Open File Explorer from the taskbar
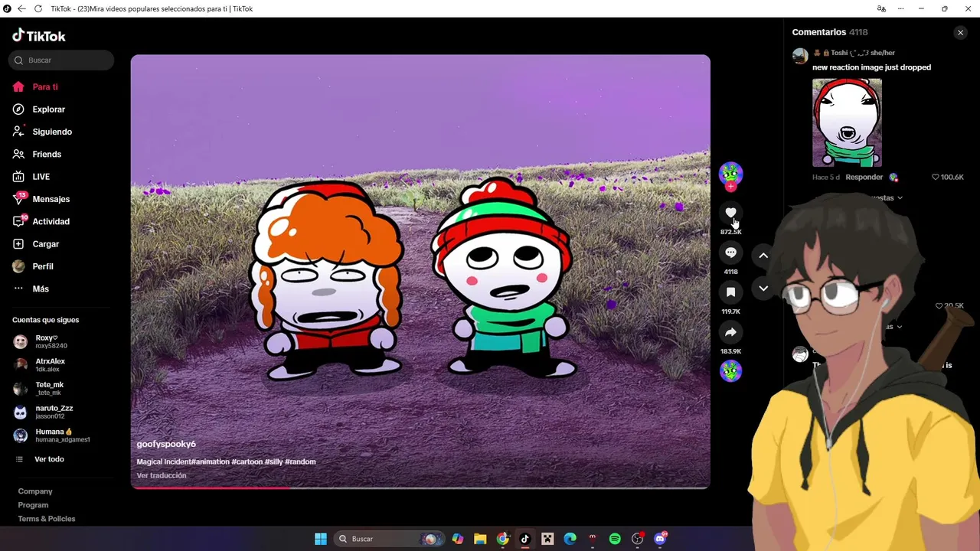 480,539
